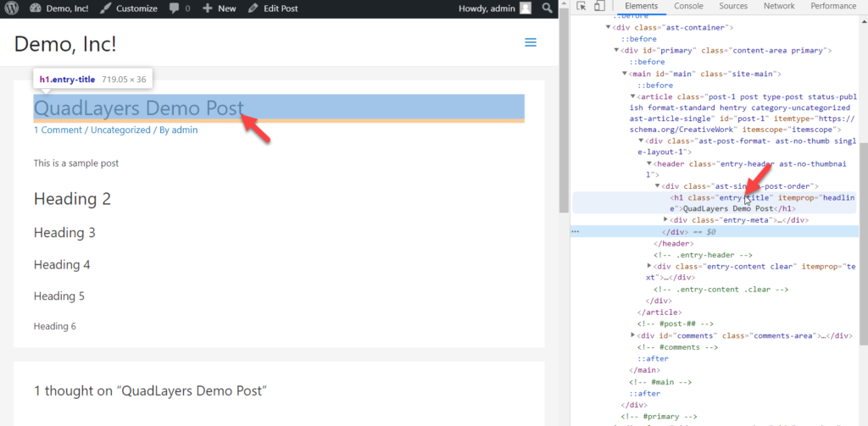The image size is (868, 426).
Task: Collapse the div id primary node
Action: (617, 50)
